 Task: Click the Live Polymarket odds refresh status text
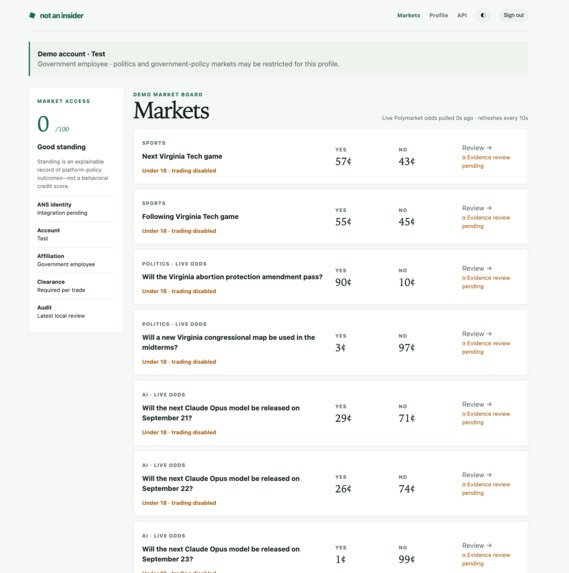click(x=455, y=118)
